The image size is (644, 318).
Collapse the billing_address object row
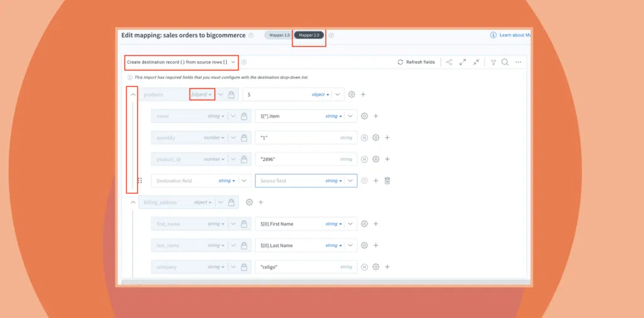[133, 203]
